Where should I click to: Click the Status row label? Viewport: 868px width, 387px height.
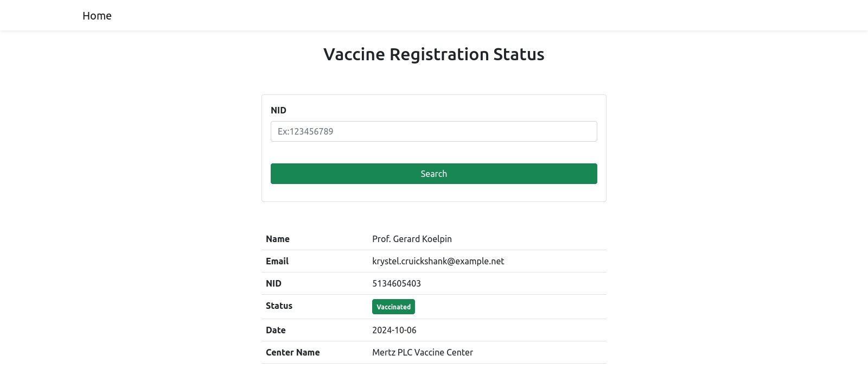pos(279,306)
